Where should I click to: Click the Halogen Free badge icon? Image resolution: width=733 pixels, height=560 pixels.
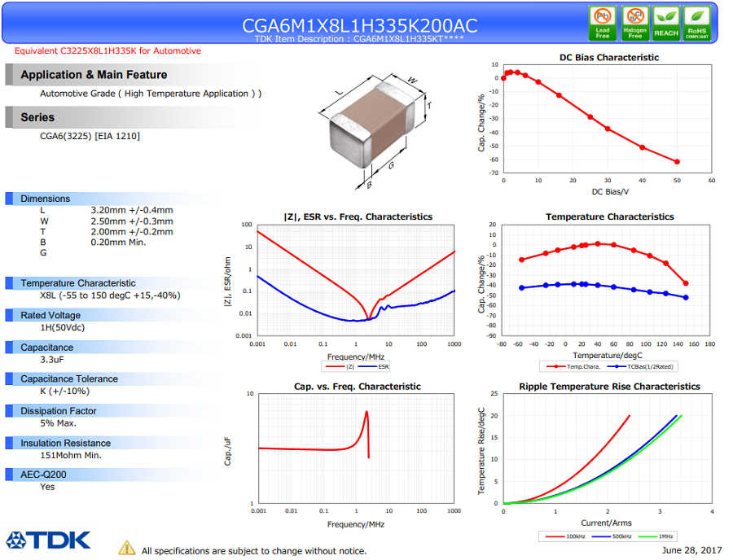[x=634, y=24]
